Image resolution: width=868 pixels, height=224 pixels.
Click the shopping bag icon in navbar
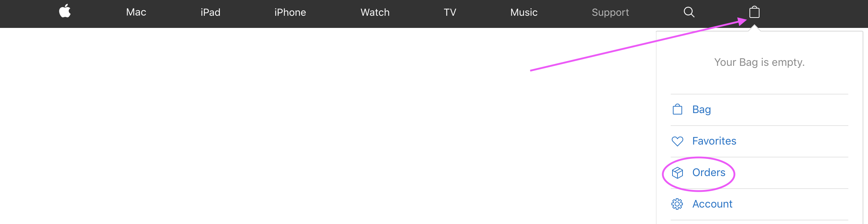(754, 12)
